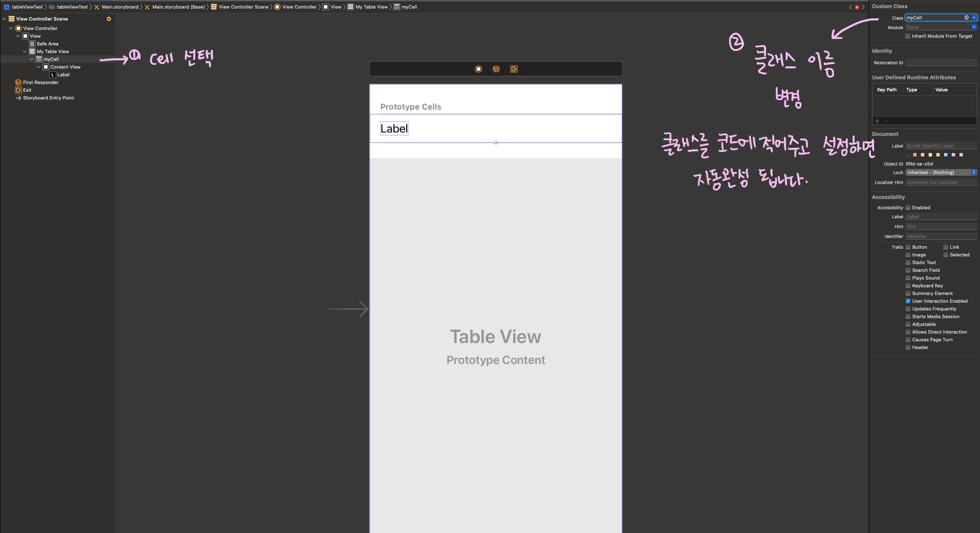Screen dimensions: 980x533
Task: Click View Controller Scene breadcrumb
Action: click(243, 7)
